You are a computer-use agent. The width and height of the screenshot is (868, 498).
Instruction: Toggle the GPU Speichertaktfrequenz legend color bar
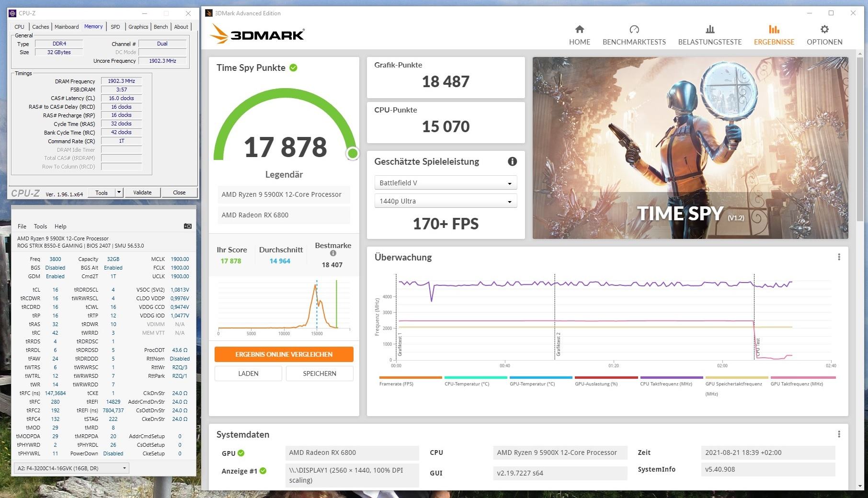pyautogui.click(x=736, y=377)
